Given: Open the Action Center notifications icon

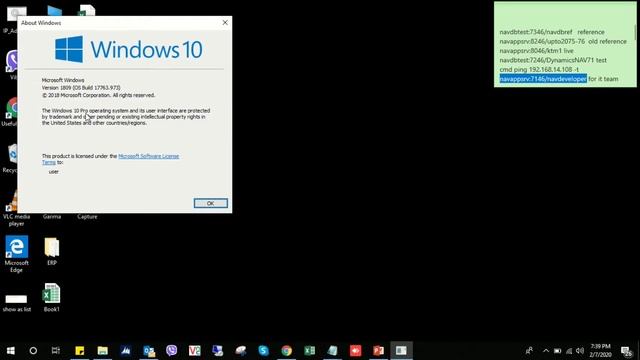Looking at the screenshot, I should 626,351.
